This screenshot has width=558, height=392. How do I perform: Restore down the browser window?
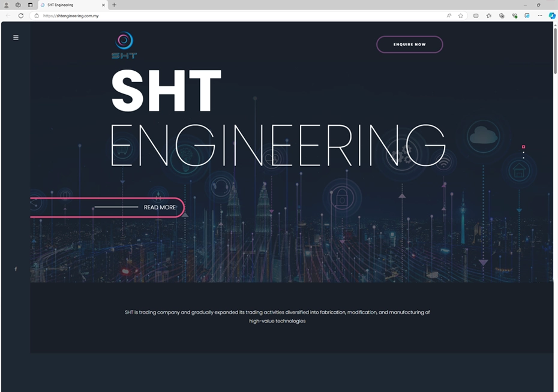coord(538,5)
